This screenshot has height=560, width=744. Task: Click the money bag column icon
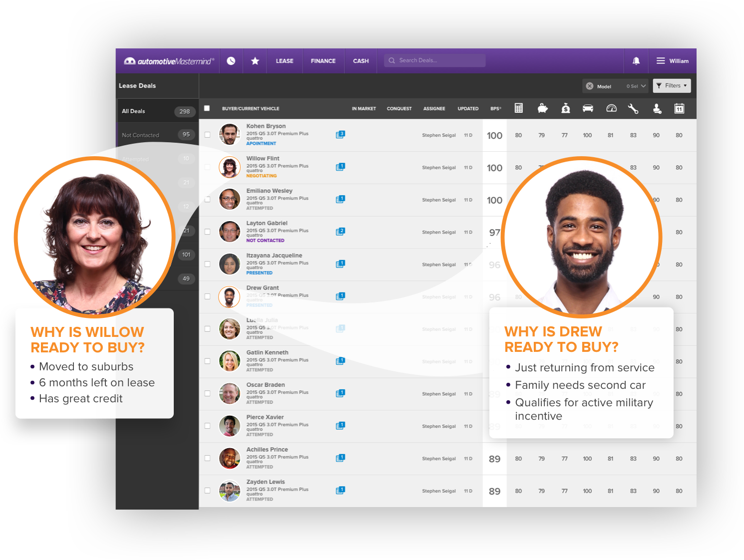point(565,108)
